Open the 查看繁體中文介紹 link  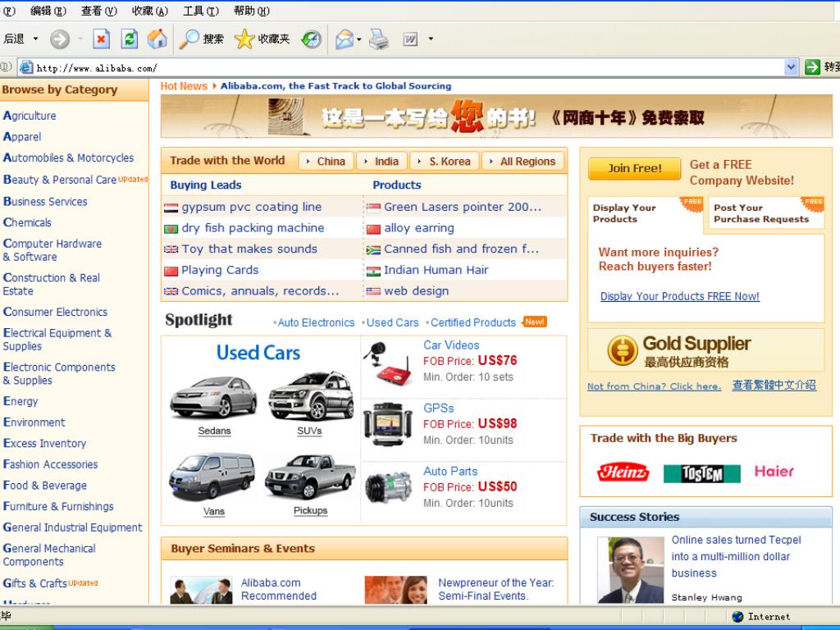[x=774, y=386]
